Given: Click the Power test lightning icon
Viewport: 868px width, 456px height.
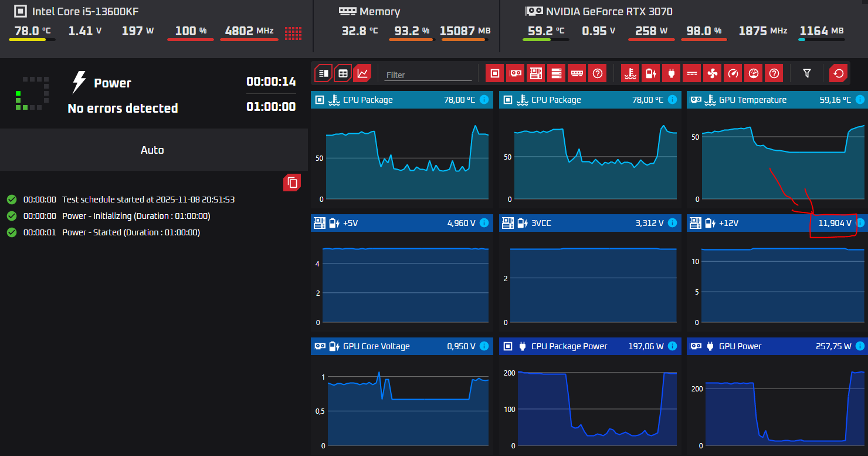Looking at the screenshot, I should [x=79, y=83].
